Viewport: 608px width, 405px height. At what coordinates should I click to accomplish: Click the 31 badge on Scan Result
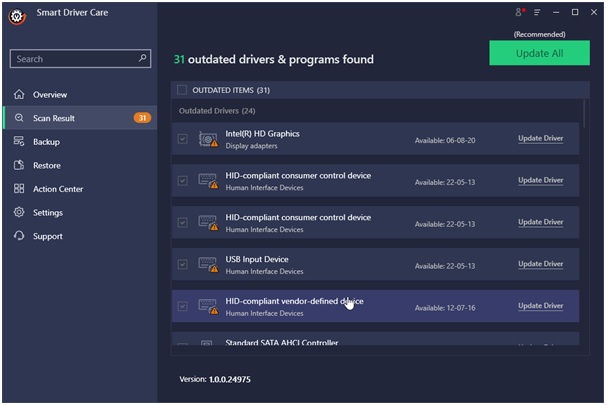point(142,118)
